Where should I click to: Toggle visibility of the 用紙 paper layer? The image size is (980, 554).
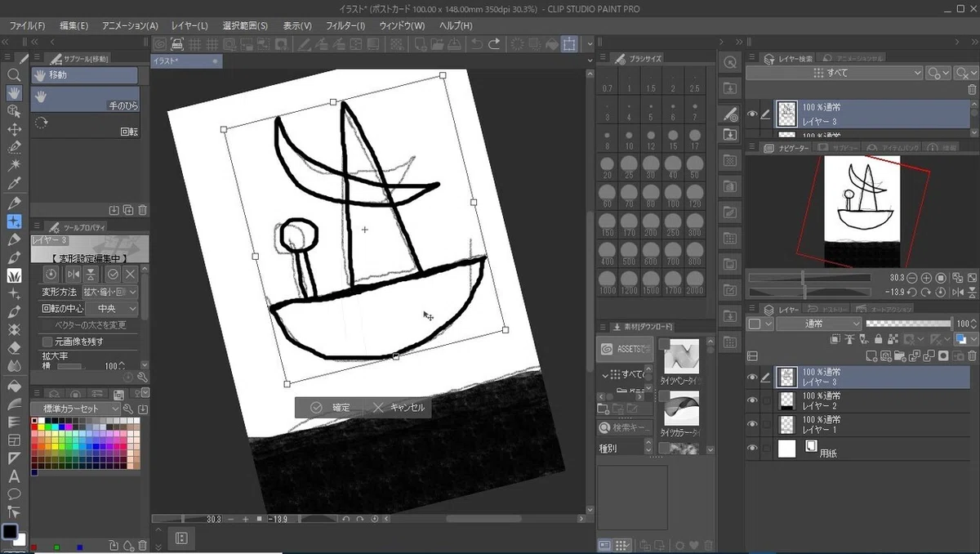[x=752, y=448]
